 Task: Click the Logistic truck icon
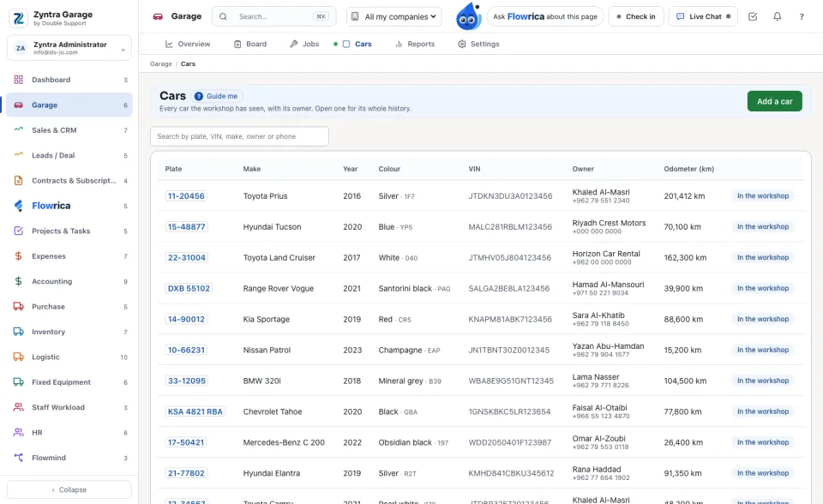tap(18, 357)
